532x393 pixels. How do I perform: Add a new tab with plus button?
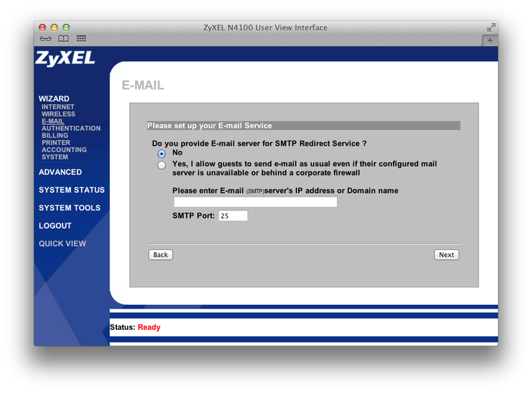click(490, 40)
